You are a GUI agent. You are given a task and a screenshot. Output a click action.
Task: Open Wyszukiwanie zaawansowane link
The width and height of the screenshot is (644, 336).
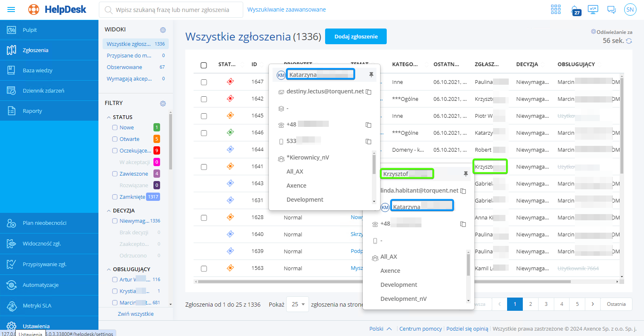[286, 10]
